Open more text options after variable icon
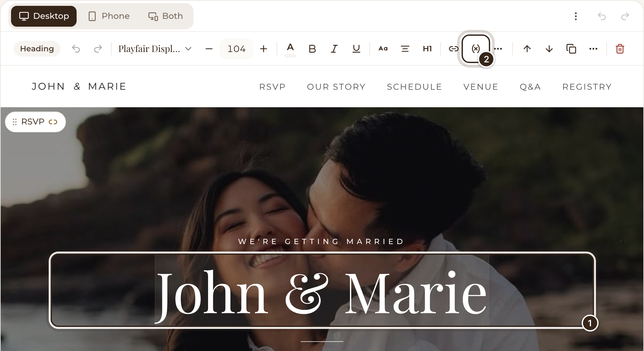 [498, 49]
